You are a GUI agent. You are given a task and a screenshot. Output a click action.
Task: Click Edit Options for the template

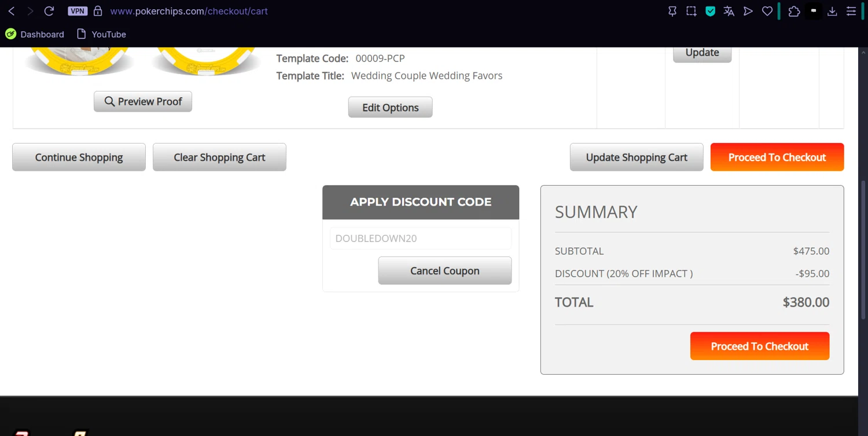point(391,107)
